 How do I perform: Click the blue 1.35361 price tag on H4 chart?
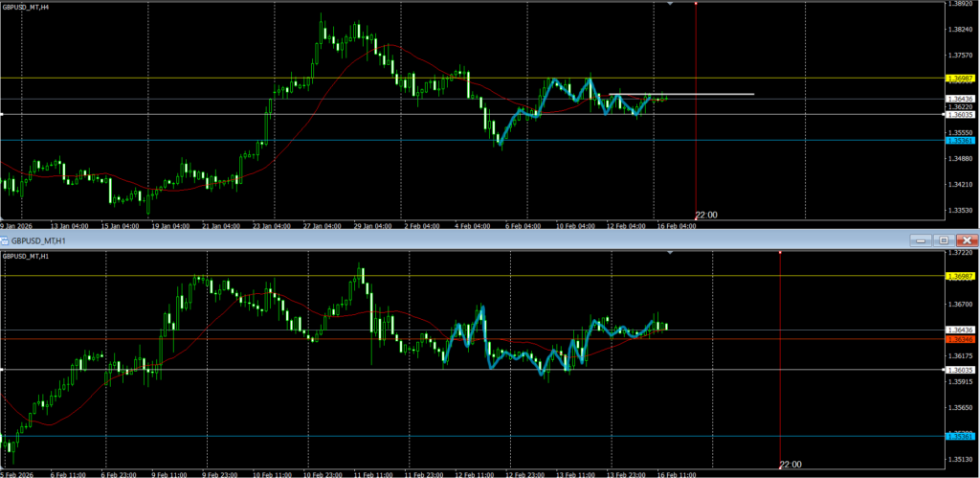pos(959,141)
